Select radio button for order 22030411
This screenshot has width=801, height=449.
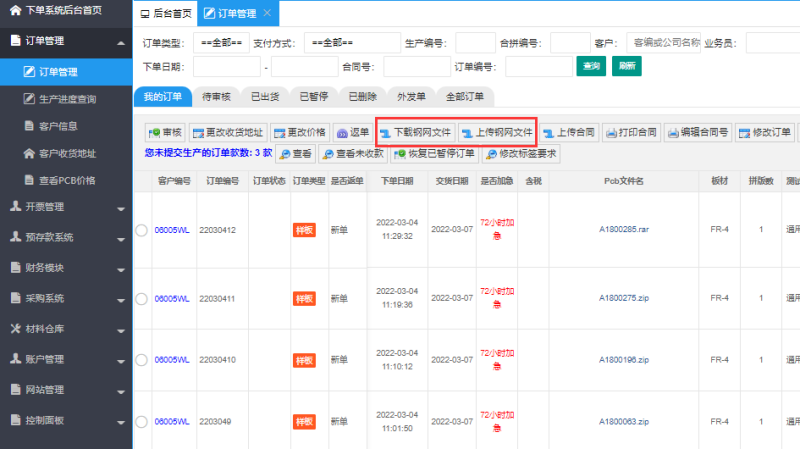pos(142,298)
